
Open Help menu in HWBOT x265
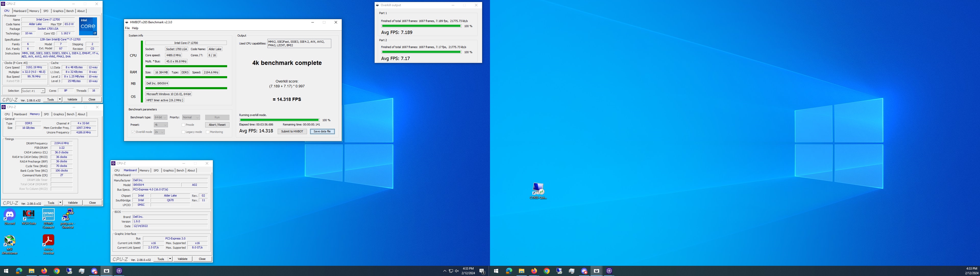(135, 28)
